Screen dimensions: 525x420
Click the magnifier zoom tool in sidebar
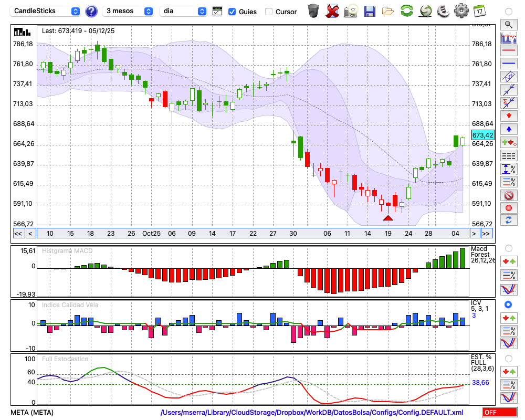(508, 24)
